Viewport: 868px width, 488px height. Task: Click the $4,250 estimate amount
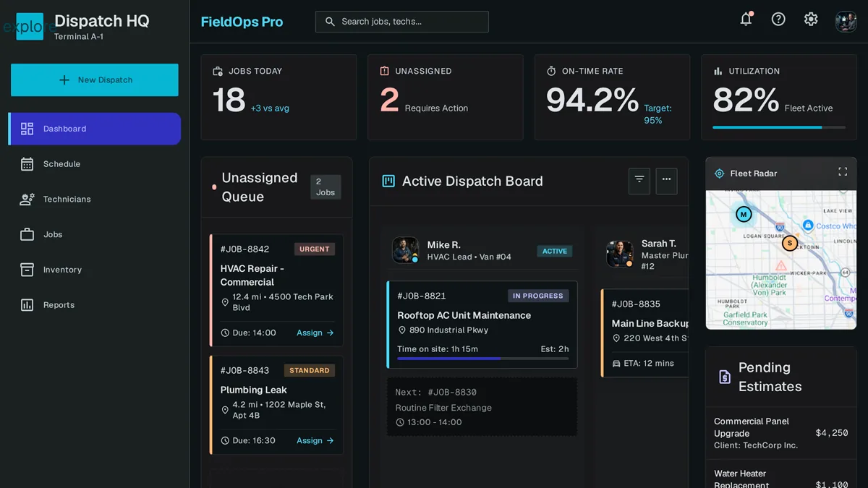pyautogui.click(x=832, y=433)
